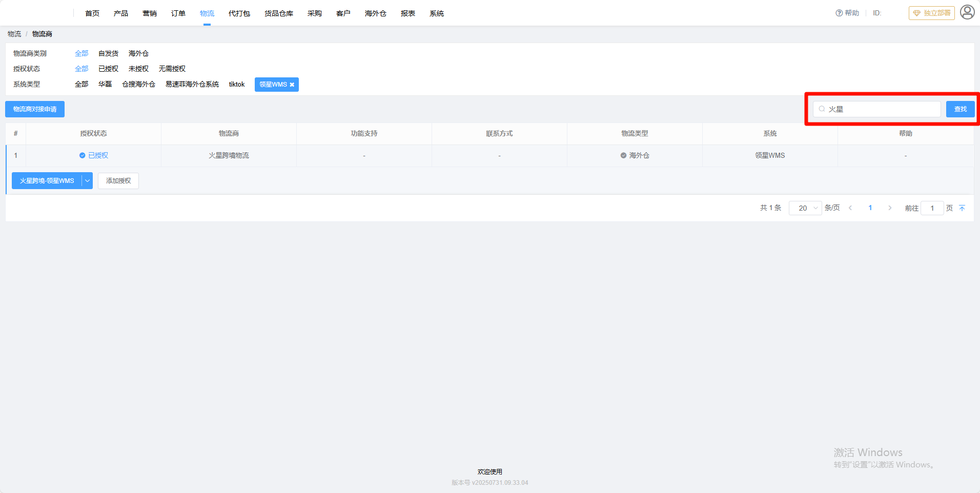
Task: Select 全部 under 物流商类别
Action: point(81,53)
